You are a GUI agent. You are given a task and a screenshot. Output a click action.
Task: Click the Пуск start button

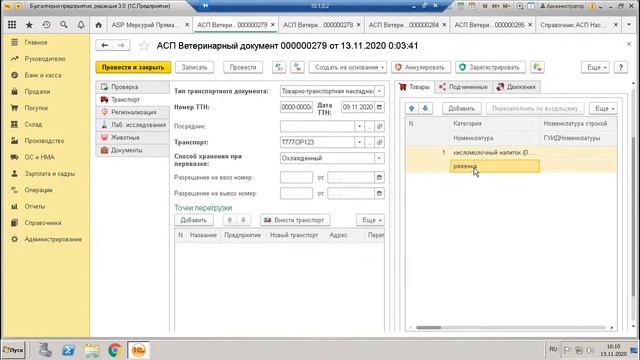[13, 350]
